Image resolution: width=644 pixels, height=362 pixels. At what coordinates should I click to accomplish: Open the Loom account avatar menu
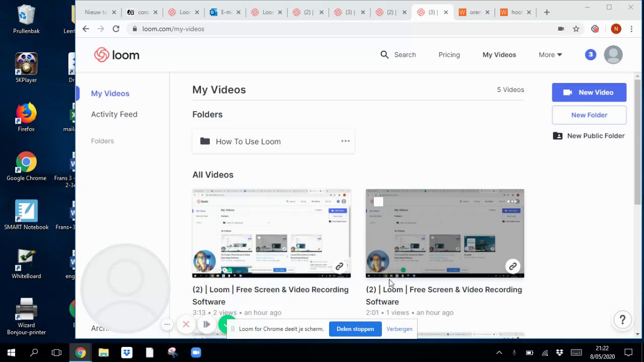pyautogui.click(x=613, y=55)
